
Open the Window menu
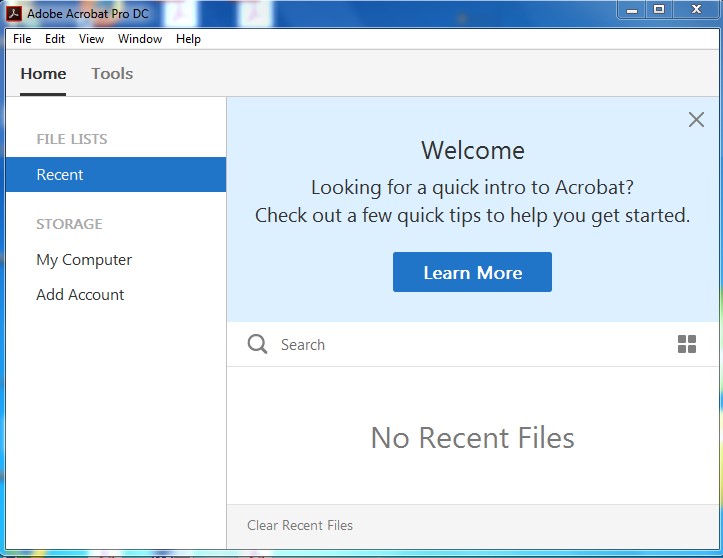coord(140,39)
